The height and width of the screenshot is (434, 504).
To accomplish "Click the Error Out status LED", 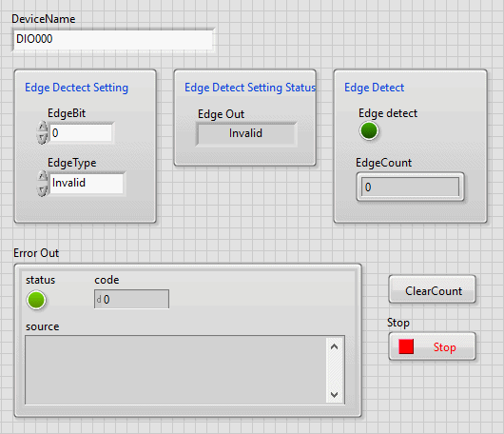I will coord(36,300).
